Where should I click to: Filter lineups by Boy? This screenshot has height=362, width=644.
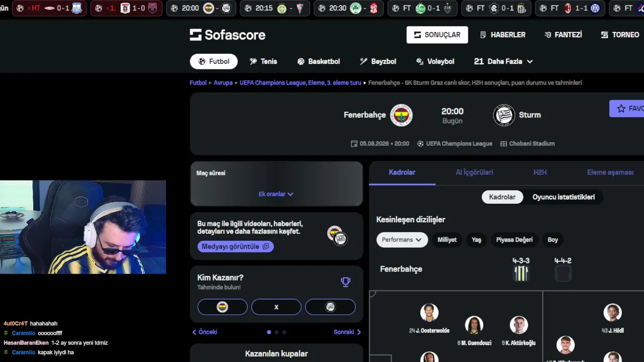click(x=553, y=240)
